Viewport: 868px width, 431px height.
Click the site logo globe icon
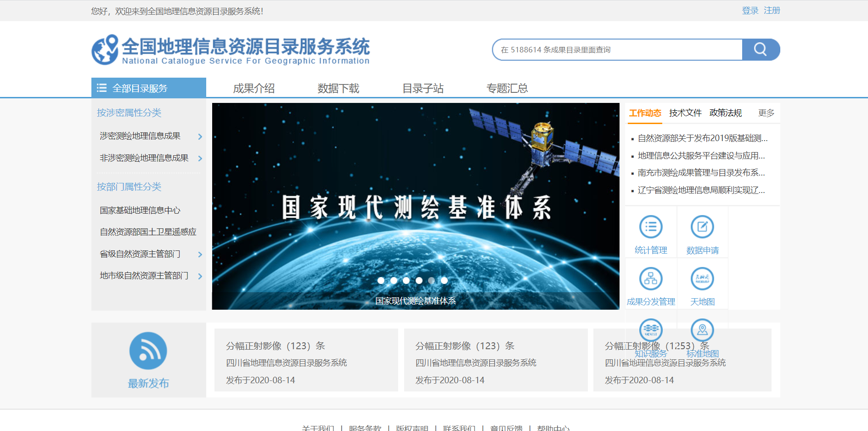(105, 50)
